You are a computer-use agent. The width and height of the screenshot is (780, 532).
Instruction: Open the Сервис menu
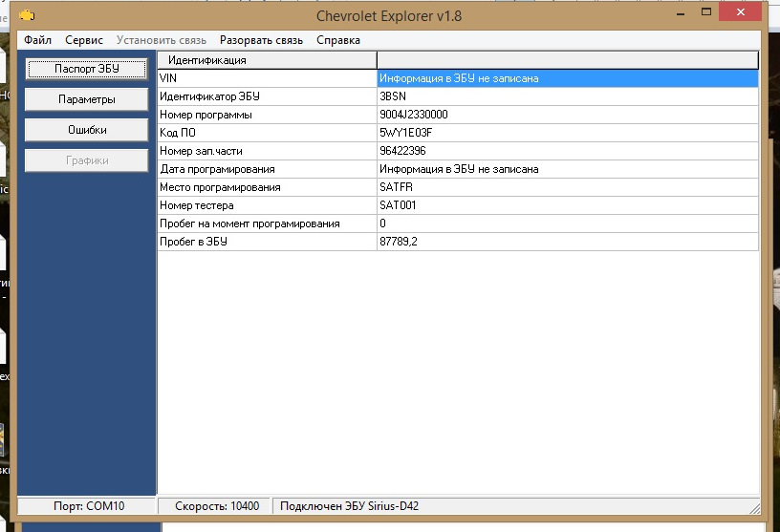click(x=84, y=40)
